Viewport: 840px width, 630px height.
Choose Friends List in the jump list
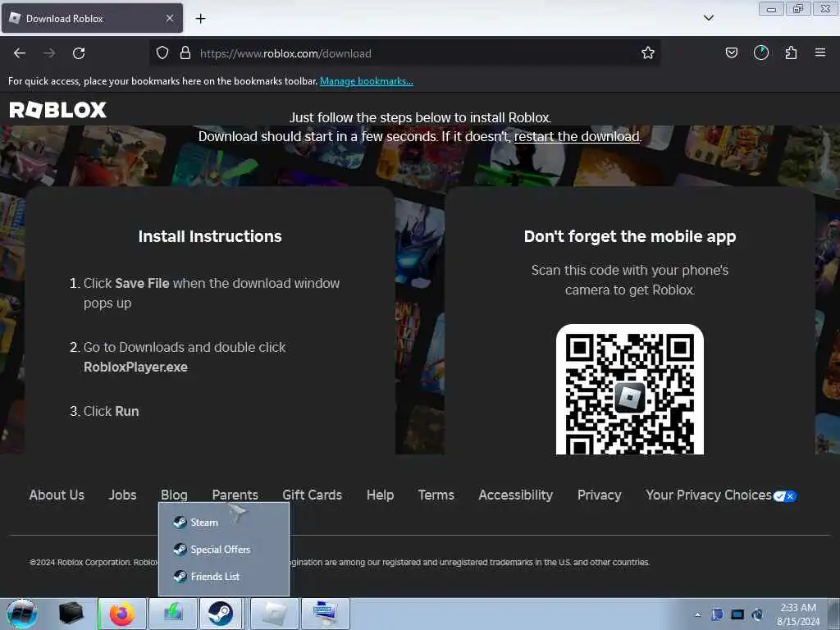224,577
